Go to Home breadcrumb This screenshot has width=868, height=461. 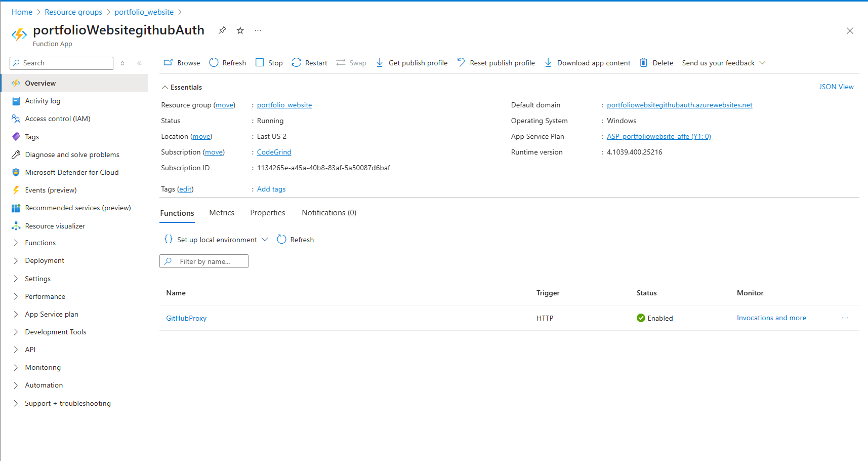22,12
